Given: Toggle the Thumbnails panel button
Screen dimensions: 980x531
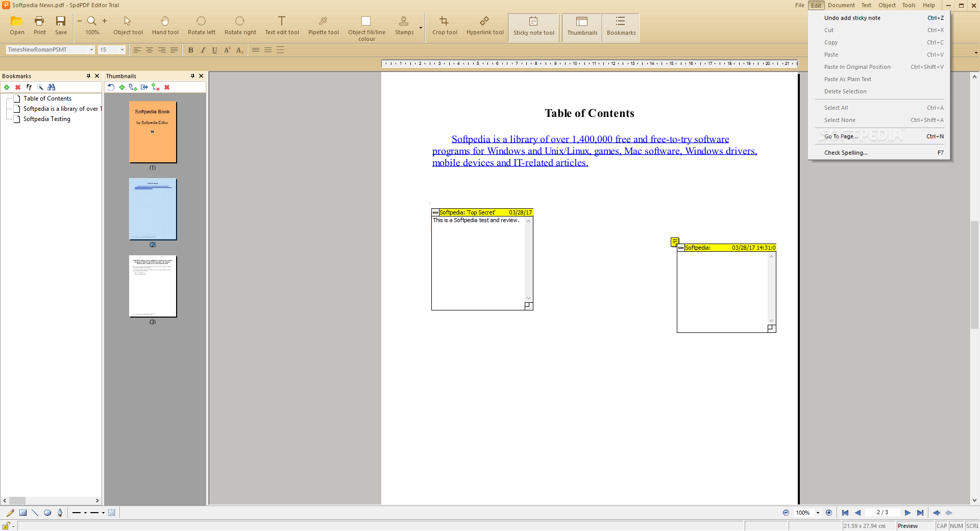Looking at the screenshot, I should 582,27.
